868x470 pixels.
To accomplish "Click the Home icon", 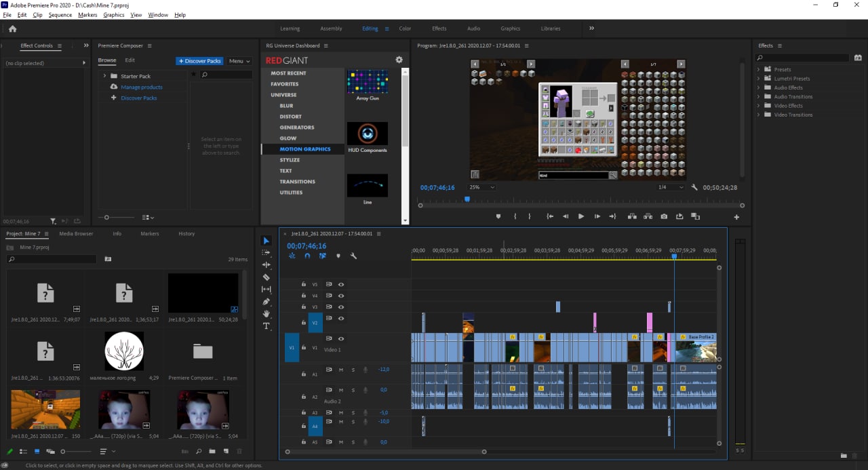I will point(12,28).
